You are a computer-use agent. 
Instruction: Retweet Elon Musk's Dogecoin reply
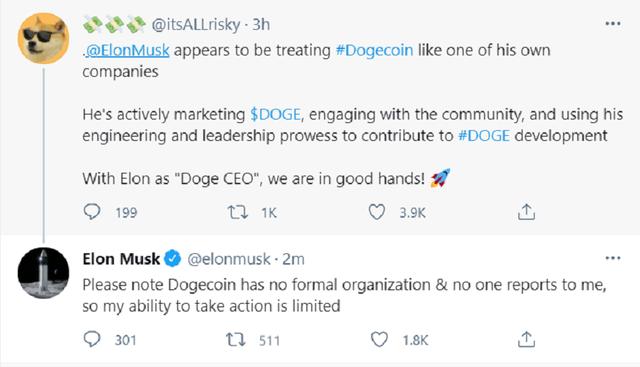[x=236, y=340]
